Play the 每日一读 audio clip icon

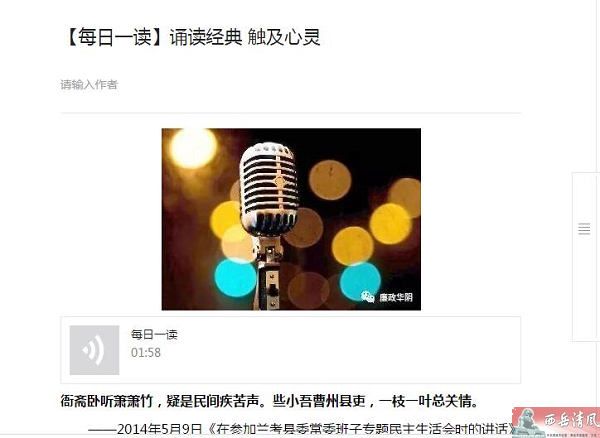click(94, 350)
